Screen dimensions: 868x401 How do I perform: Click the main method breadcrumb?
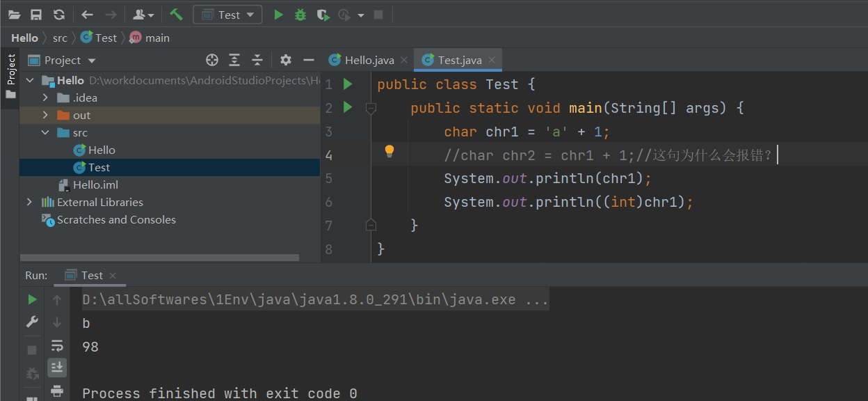pyautogui.click(x=150, y=38)
